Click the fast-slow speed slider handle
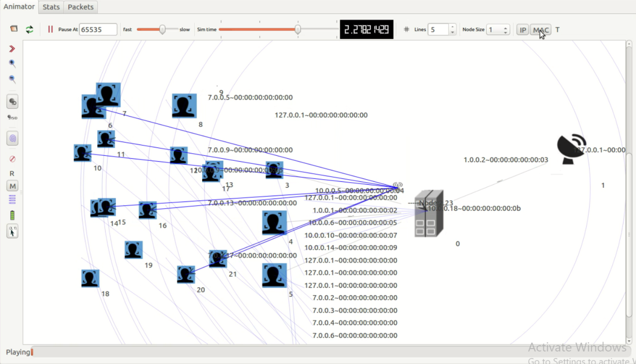Image resolution: width=636 pixels, height=364 pixels. [x=162, y=30]
